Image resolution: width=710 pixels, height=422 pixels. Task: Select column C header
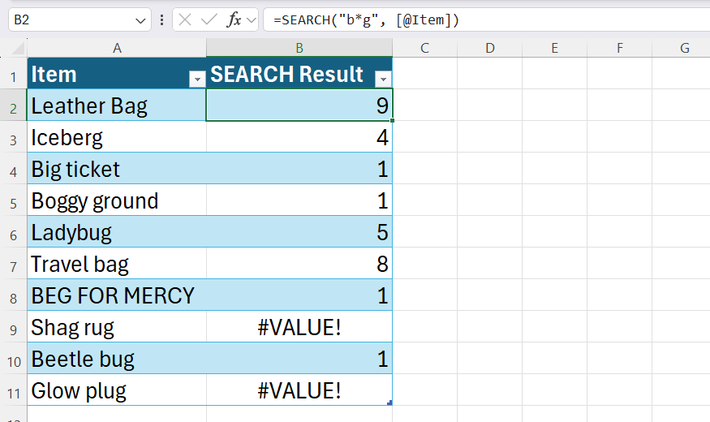point(425,48)
